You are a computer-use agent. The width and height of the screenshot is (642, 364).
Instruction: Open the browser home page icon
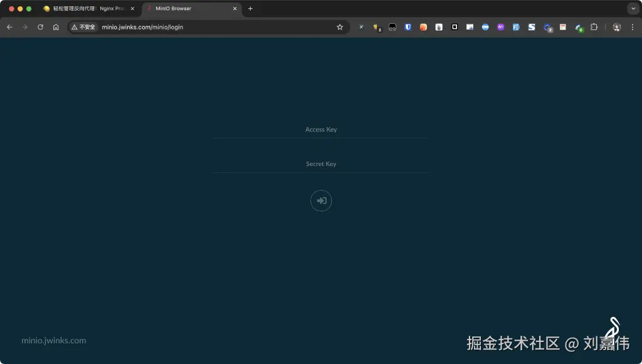(56, 27)
